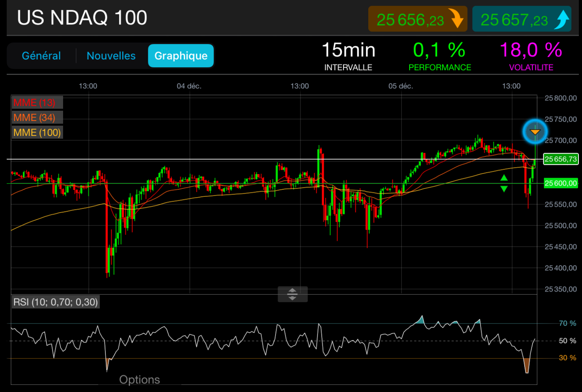This screenshot has height=392, width=582.
Task: Click the RSI 50 % level label
Action: (567, 341)
